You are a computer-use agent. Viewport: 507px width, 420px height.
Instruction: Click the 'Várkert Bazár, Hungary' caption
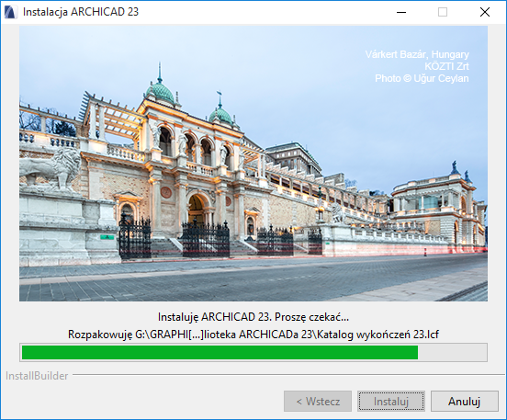(x=417, y=54)
